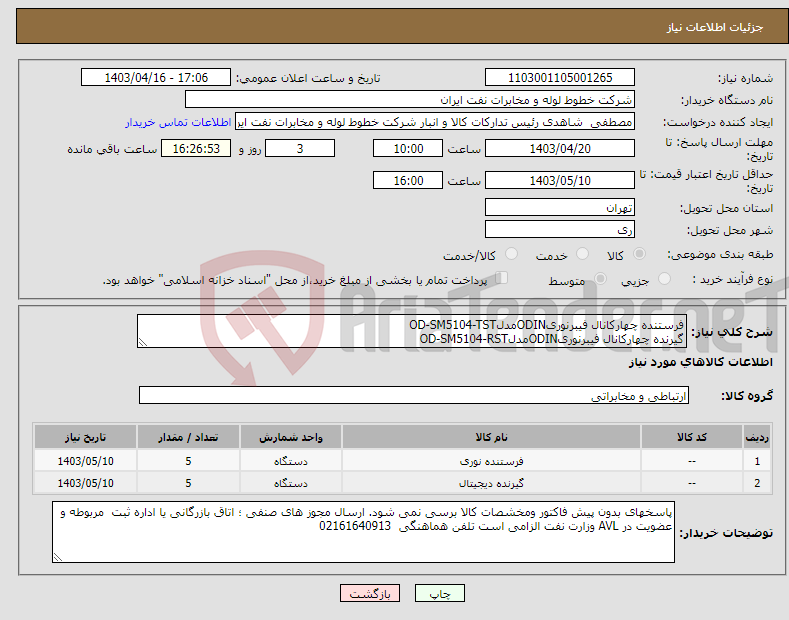Screen dimensions: 789x620
Task: Click the description textarea resize handle
Action: (143, 342)
